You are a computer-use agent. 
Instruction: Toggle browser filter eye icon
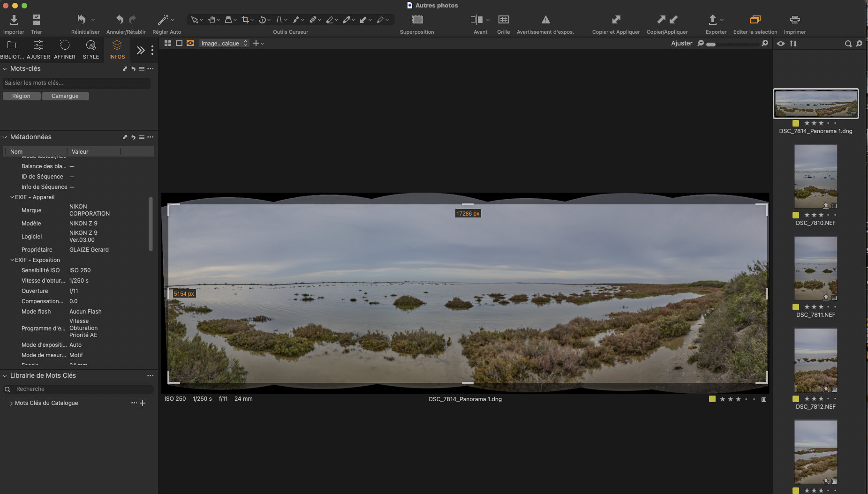(x=780, y=44)
